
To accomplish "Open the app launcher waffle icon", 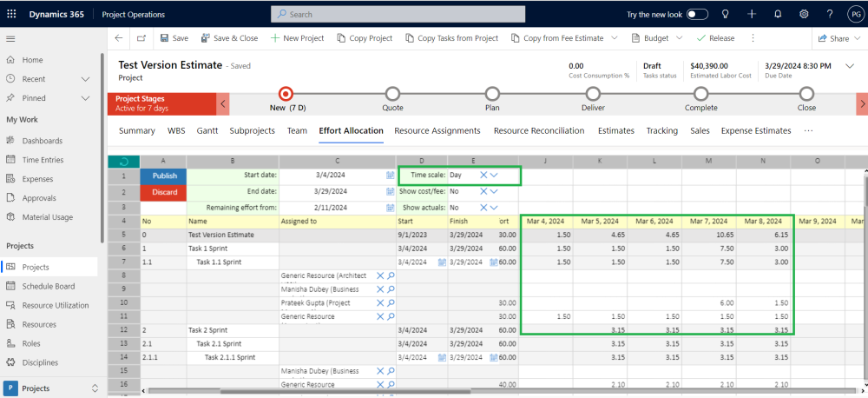I will coord(11,14).
